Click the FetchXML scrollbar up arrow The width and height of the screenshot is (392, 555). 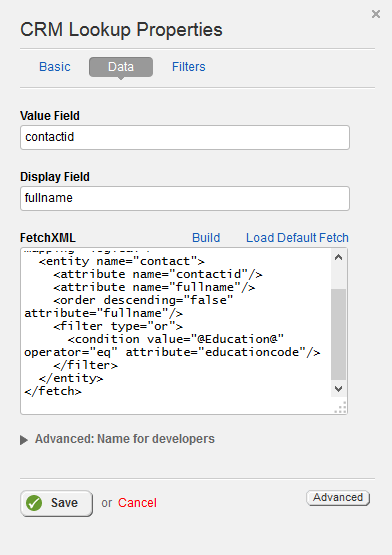[339, 257]
